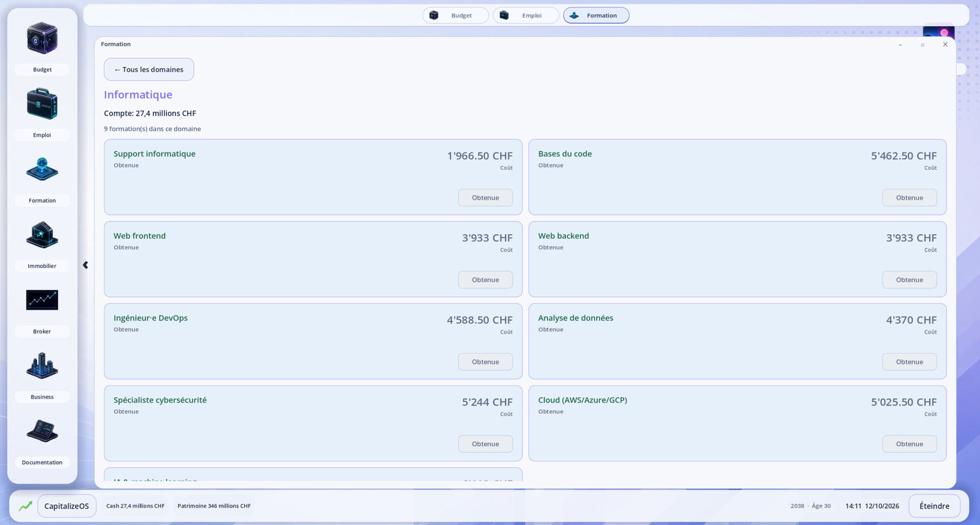Image resolution: width=980 pixels, height=525 pixels.
Task: Click the Compte: 27,4 millions CHF text
Action: click(x=150, y=113)
